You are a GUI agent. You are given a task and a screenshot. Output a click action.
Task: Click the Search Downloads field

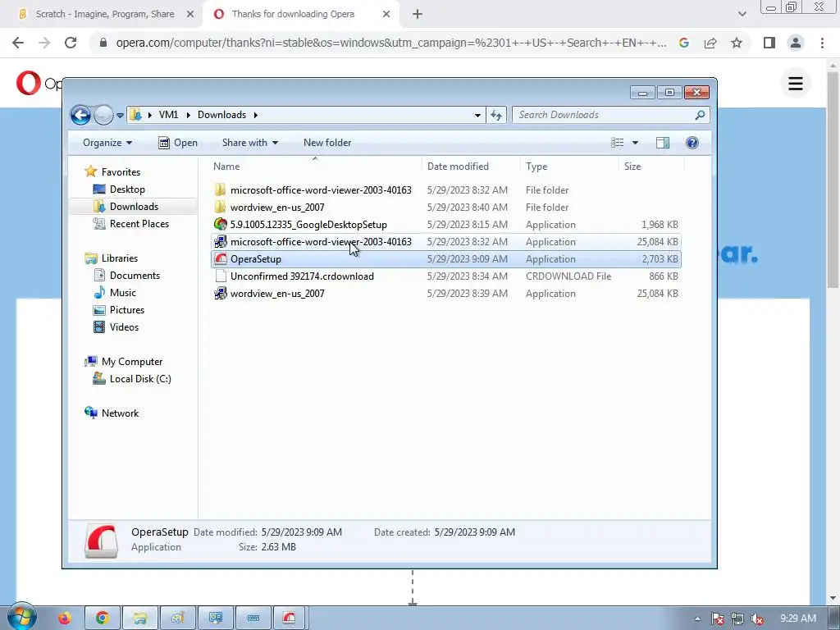pyautogui.click(x=610, y=115)
